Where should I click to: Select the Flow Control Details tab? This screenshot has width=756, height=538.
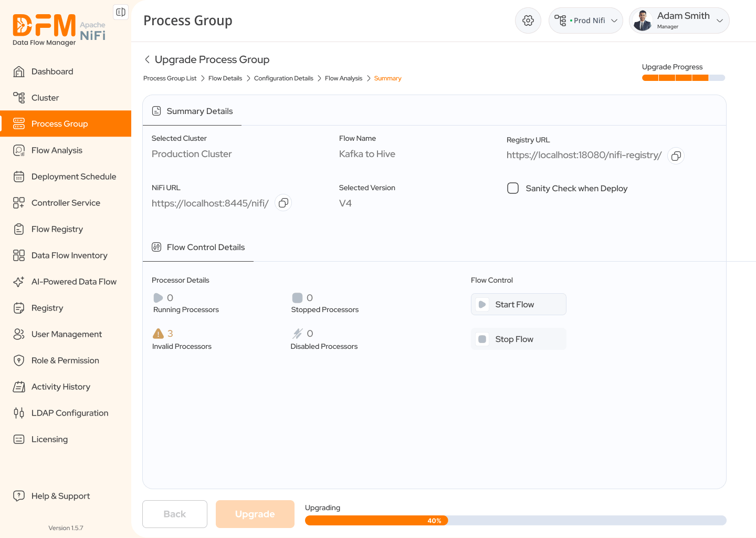(198, 247)
